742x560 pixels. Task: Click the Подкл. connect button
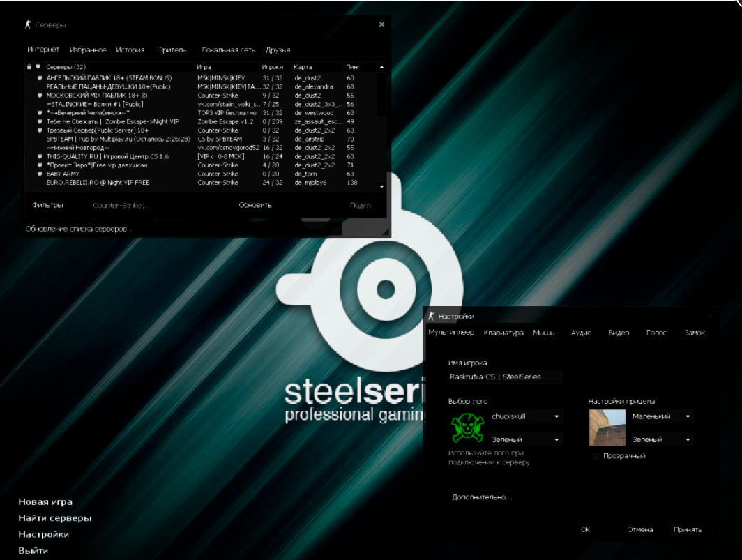coord(361,205)
